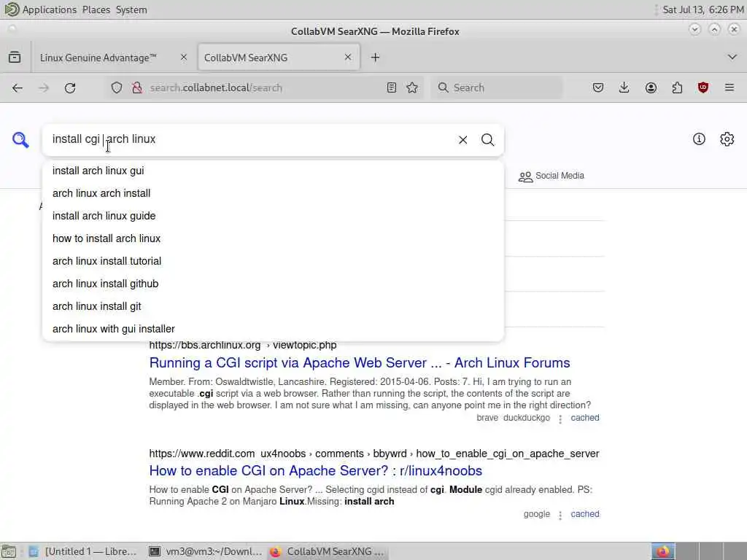Choose suggestion 'arch linux with gui installer'
The image size is (747, 560).
pos(273,329)
